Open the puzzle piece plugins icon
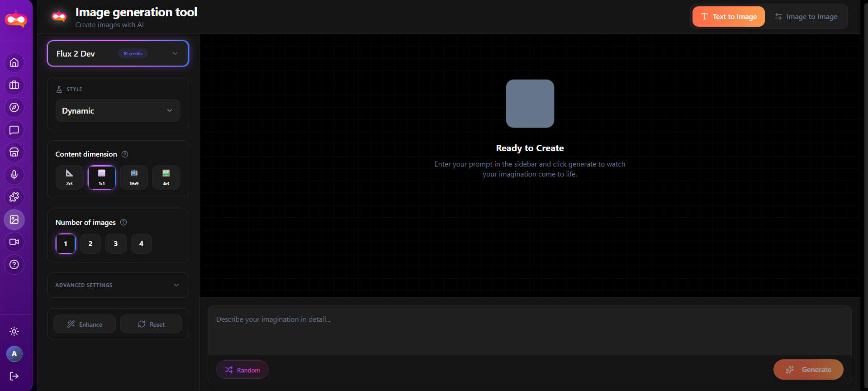The width and height of the screenshot is (868, 391). tap(14, 197)
